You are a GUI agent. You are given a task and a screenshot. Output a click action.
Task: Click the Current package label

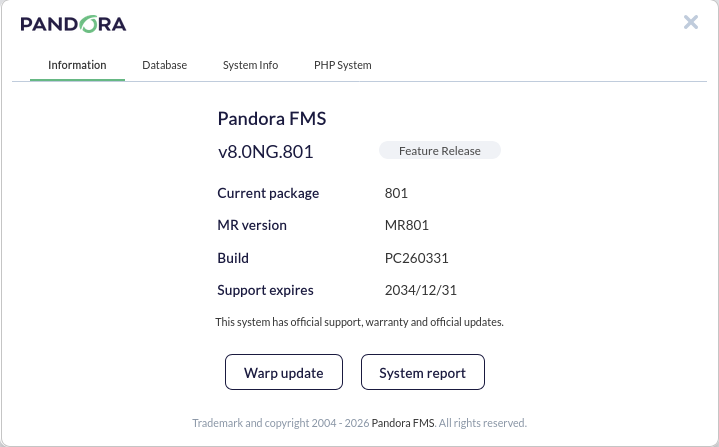[268, 193]
